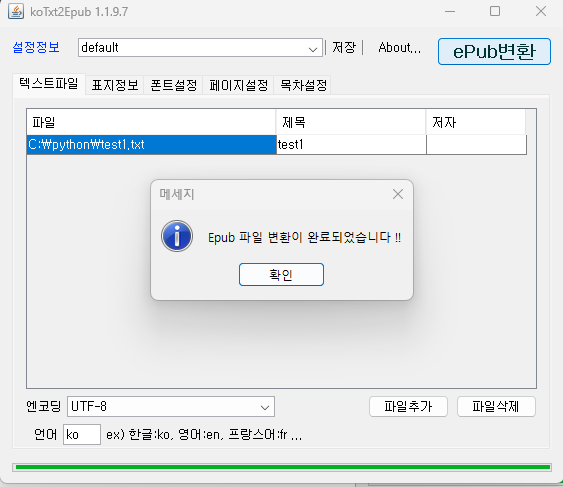Switch to the 페이지설정 tab

point(238,85)
